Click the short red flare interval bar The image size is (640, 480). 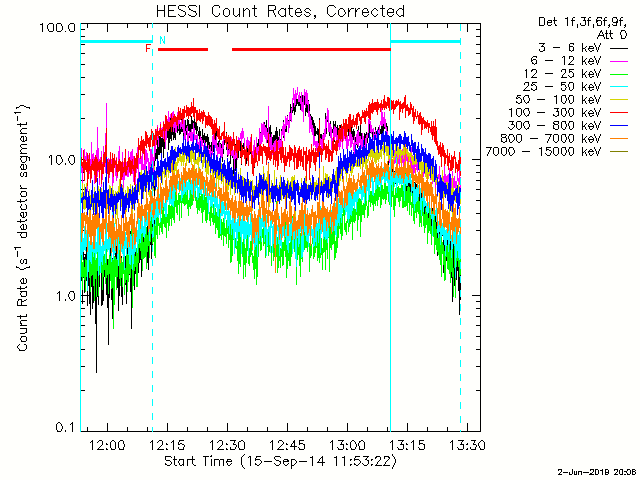[183, 50]
